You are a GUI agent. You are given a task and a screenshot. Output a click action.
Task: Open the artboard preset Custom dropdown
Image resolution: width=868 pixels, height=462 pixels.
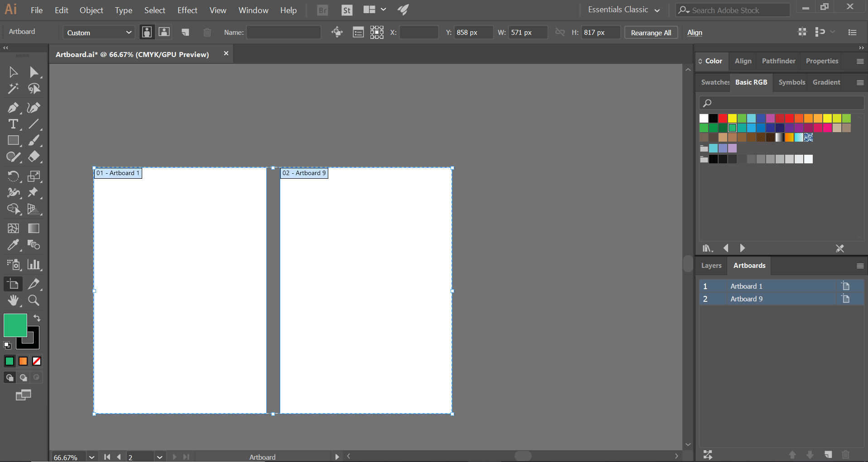click(x=99, y=33)
